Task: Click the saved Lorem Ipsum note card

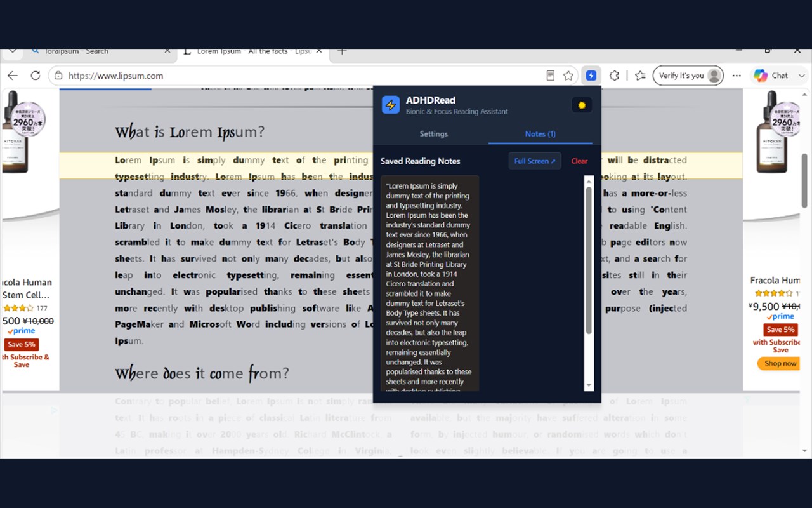Action: (x=429, y=283)
